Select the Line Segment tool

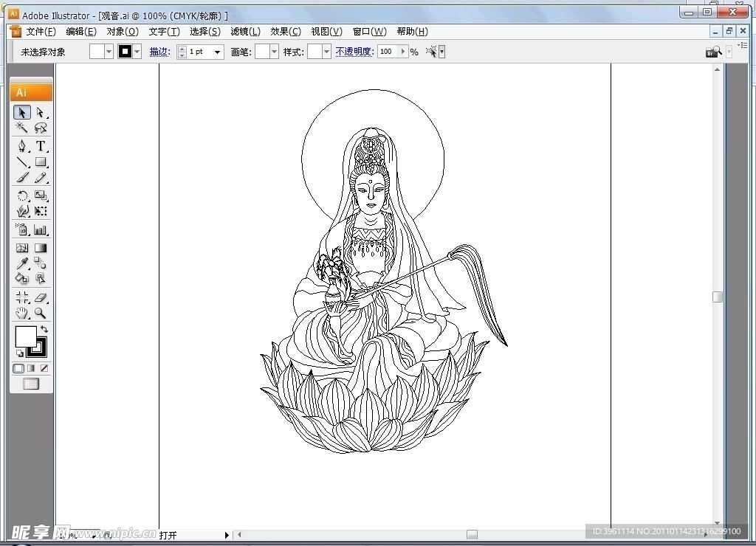click(21, 162)
